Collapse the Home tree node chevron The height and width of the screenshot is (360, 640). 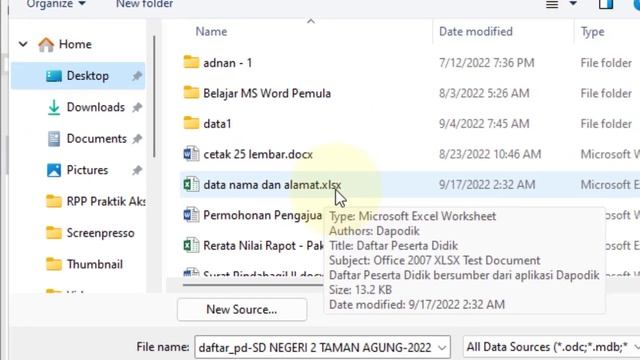[x=23, y=44]
